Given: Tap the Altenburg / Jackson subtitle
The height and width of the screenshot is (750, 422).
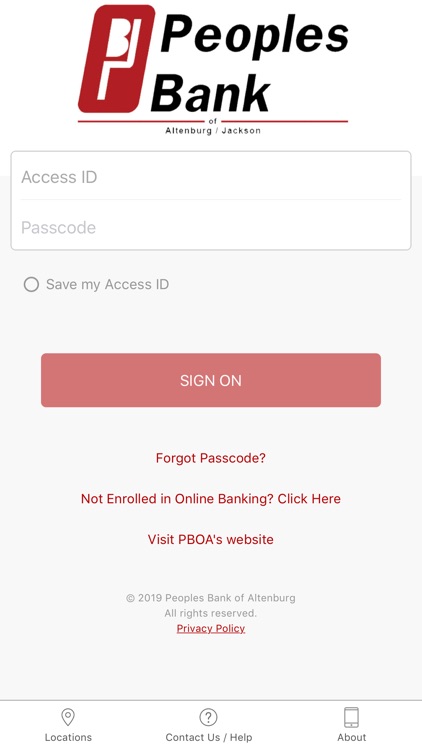Looking at the screenshot, I should [213, 131].
